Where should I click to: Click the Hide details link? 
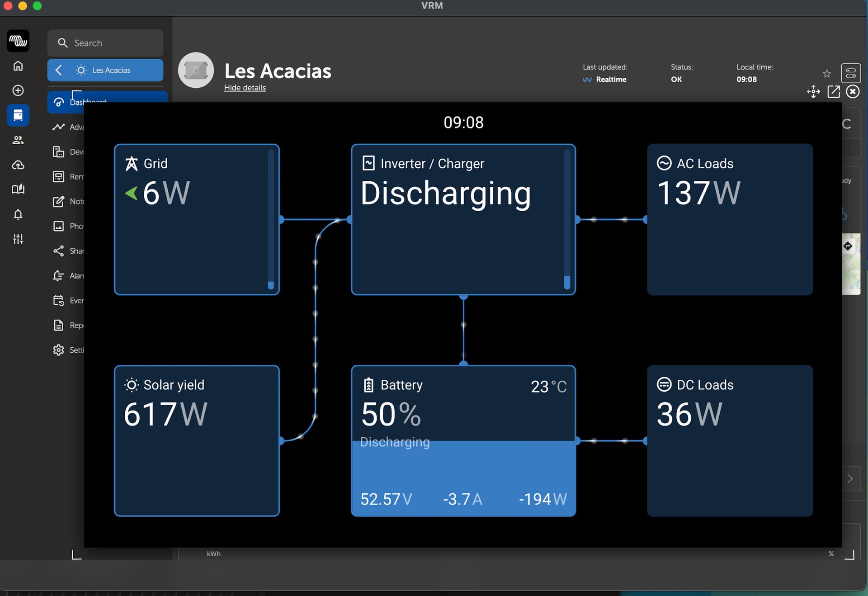pos(245,88)
